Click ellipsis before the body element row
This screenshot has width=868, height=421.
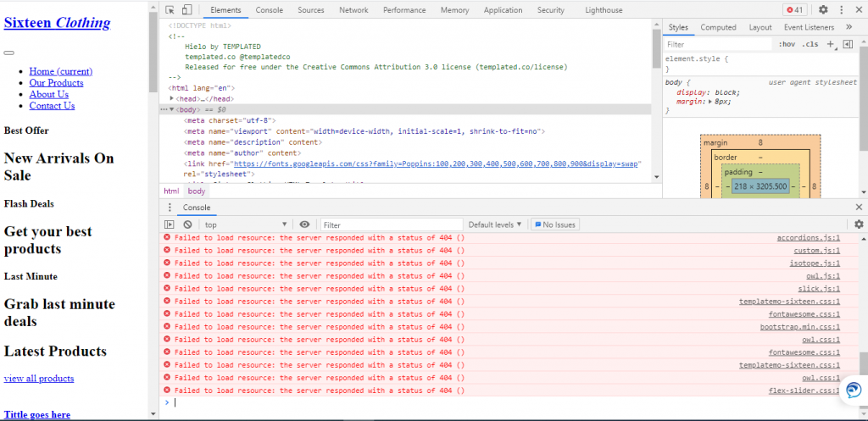164,109
